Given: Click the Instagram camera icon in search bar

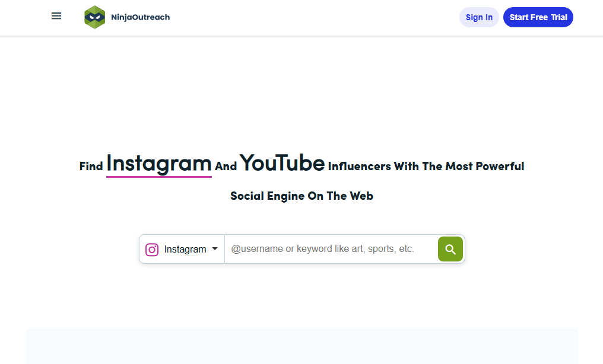Looking at the screenshot, I should (152, 250).
